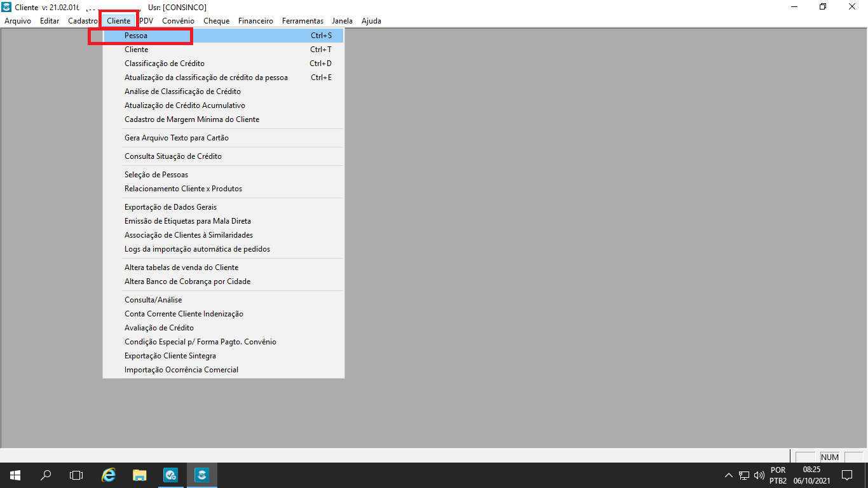Open the PDV menu
The width and height of the screenshot is (868, 488).
(x=146, y=21)
